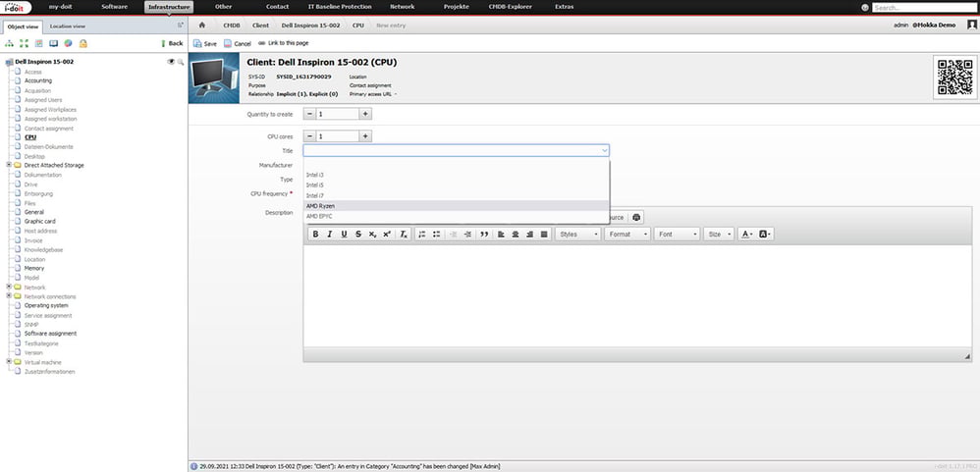This screenshot has height=472, width=980.
Task: Choose Intel i5 from the Title list
Action: [457, 184]
